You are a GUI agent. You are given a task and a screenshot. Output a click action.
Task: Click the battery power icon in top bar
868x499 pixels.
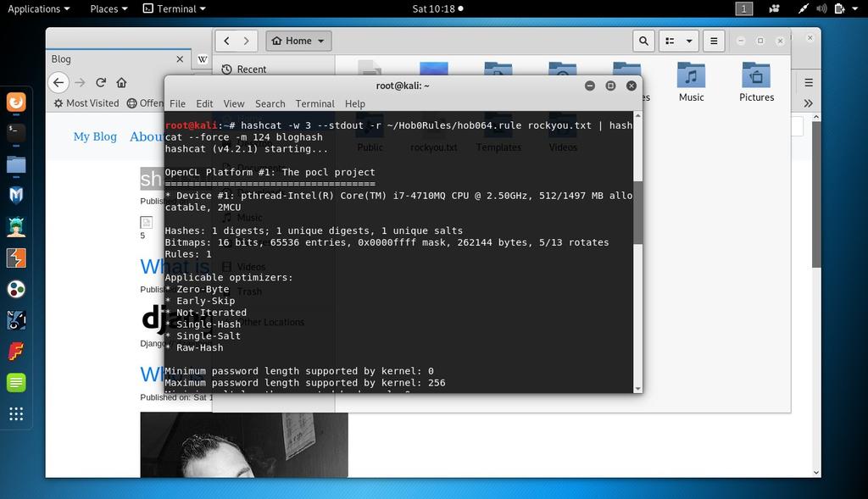(840, 8)
